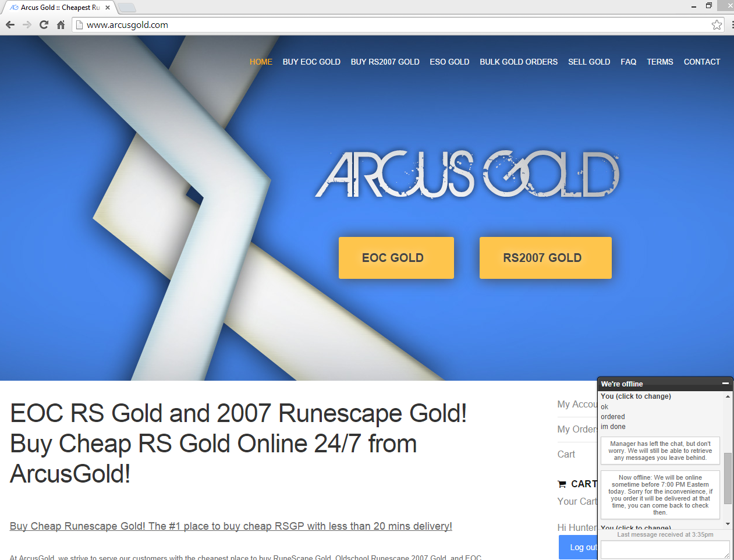Bookmark this page with the star icon
Image resolution: width=734 pixels, height=560 pixels.
point(717,24)
